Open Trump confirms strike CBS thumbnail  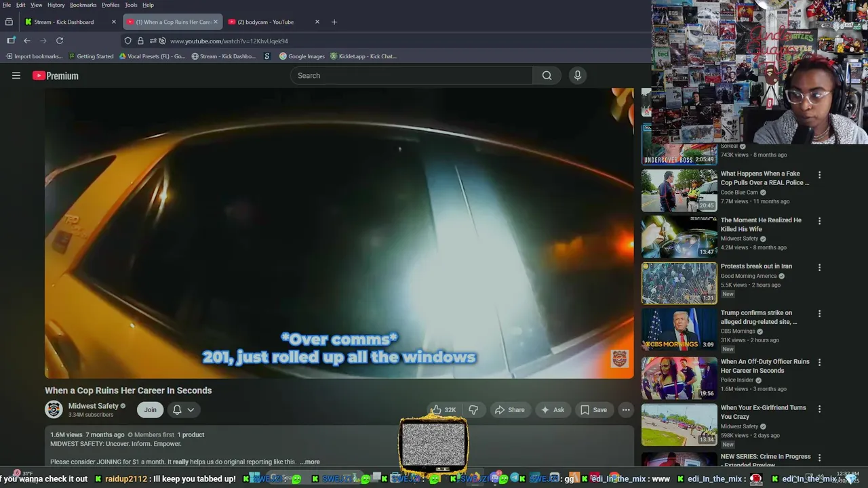tap(679, 329)
